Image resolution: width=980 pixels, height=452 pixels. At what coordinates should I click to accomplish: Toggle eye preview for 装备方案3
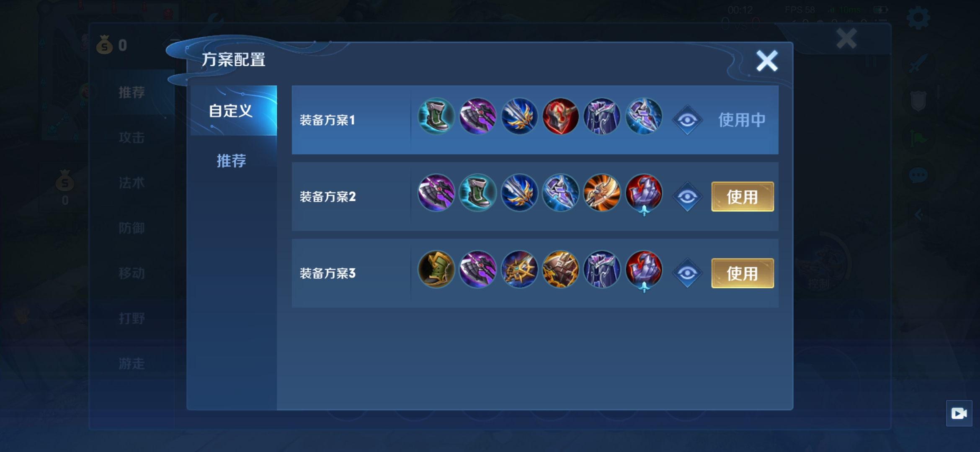687,273
